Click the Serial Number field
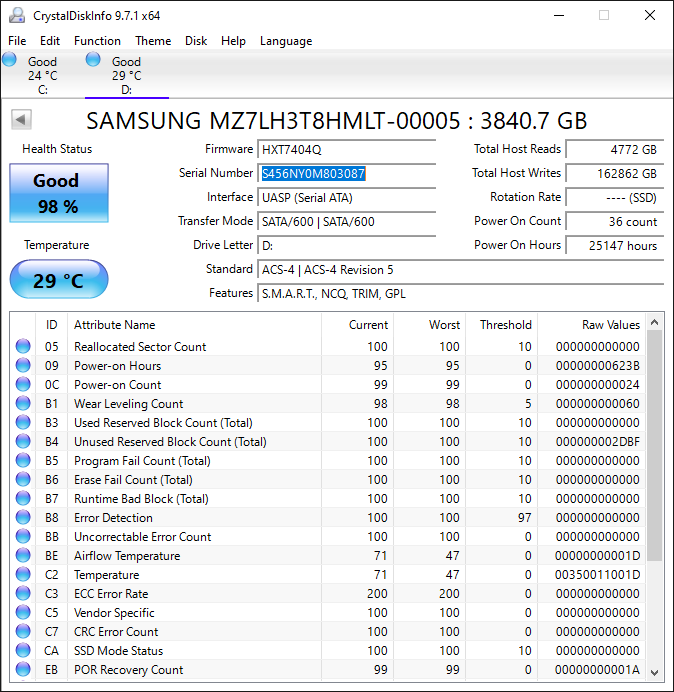 [x=347, y=173]
